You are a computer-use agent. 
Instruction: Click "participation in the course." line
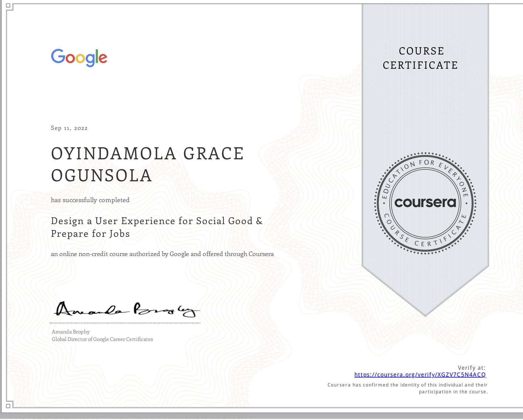(x=453, y=392)
